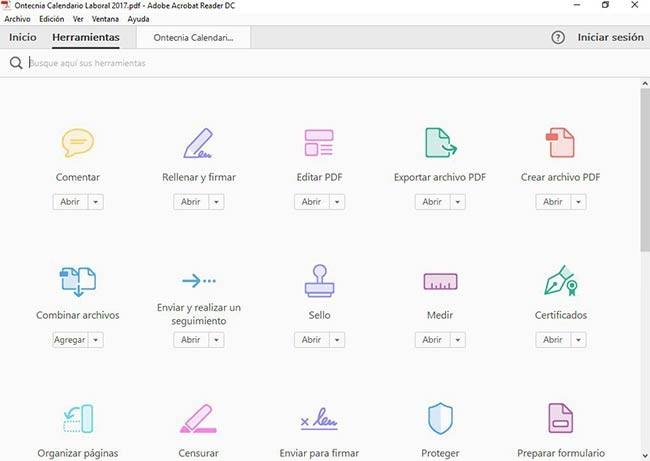Viewport: 650px width, 461px height.
Task: Click the Combinar archivos icon
Action: point(78,281)
